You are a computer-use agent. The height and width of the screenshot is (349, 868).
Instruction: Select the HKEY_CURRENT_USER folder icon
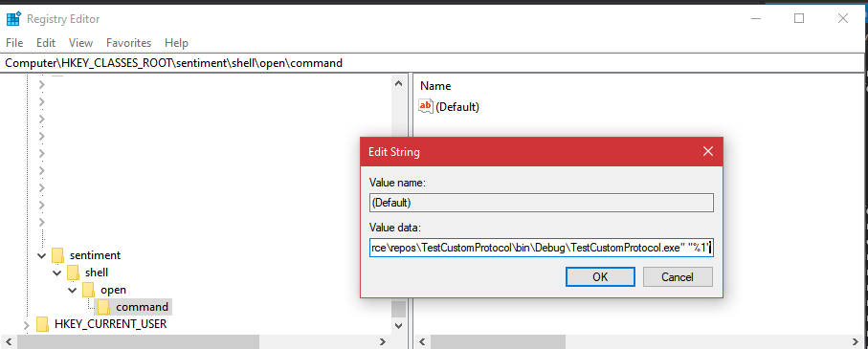point(43,323)
